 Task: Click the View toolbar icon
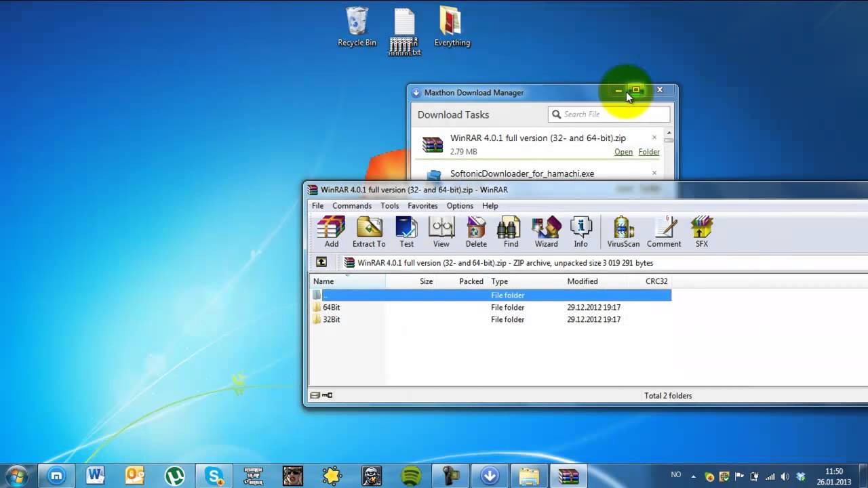pos(441,232)
